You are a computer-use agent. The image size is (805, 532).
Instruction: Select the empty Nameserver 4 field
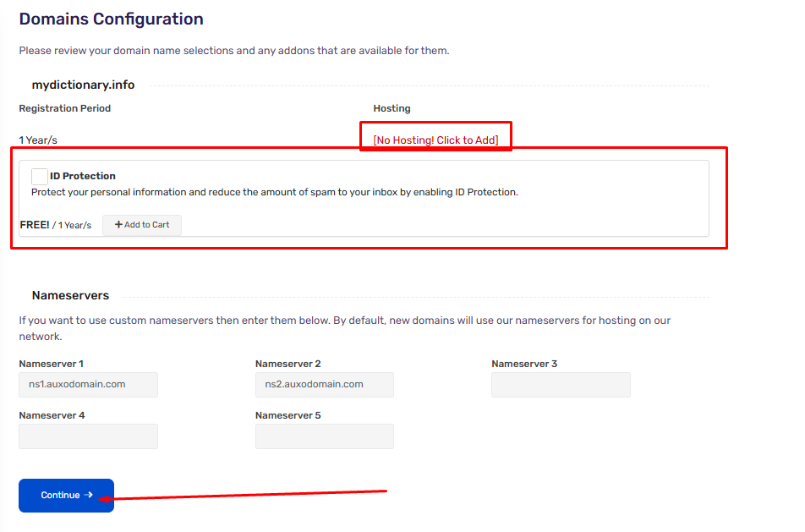click(88, 436)
